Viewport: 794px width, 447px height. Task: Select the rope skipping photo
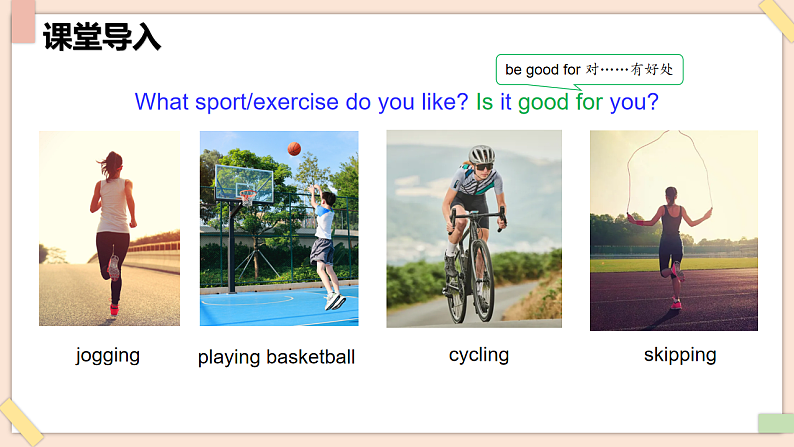point(673,230)
